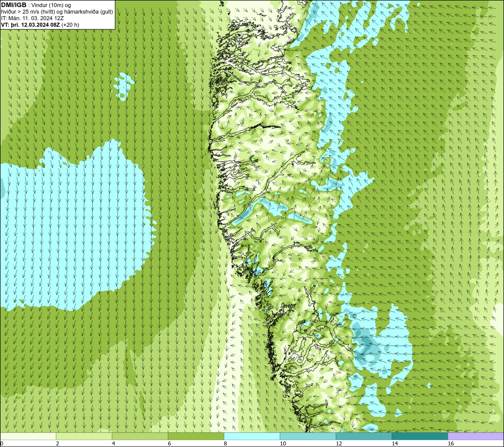Screen dimensions: 504x447
Task: Click the 14–16 m/s dark teal swatch
Action: 419,436
